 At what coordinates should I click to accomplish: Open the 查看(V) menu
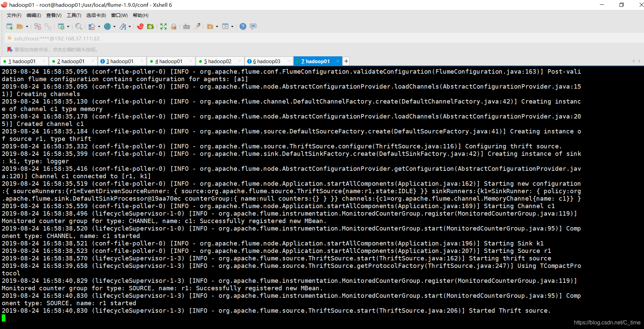point(54,15)
